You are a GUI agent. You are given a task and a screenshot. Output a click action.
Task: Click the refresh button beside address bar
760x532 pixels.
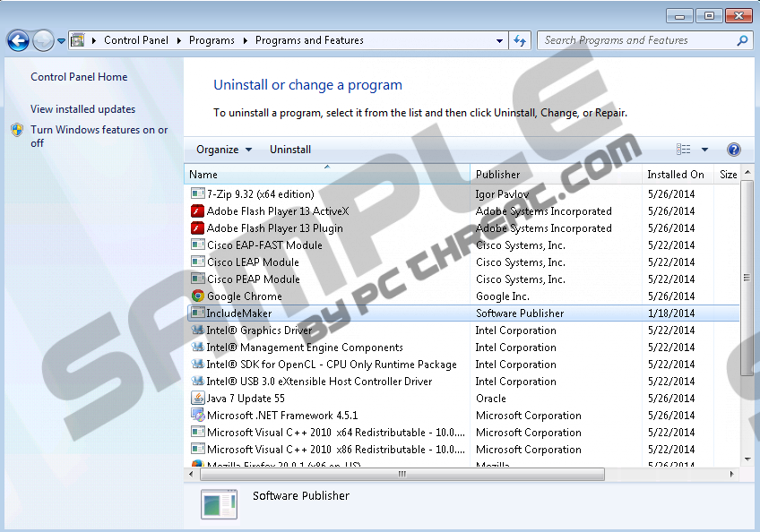(x=520, y=40)
